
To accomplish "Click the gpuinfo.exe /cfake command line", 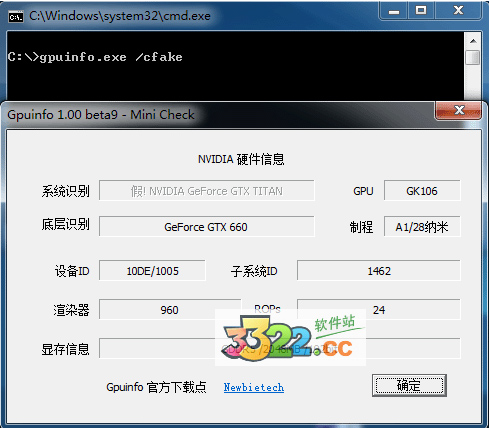I will 95,57.
